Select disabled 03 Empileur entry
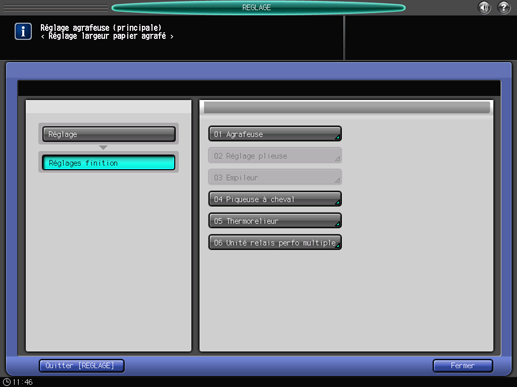517x387 pixels. point(275,177)
